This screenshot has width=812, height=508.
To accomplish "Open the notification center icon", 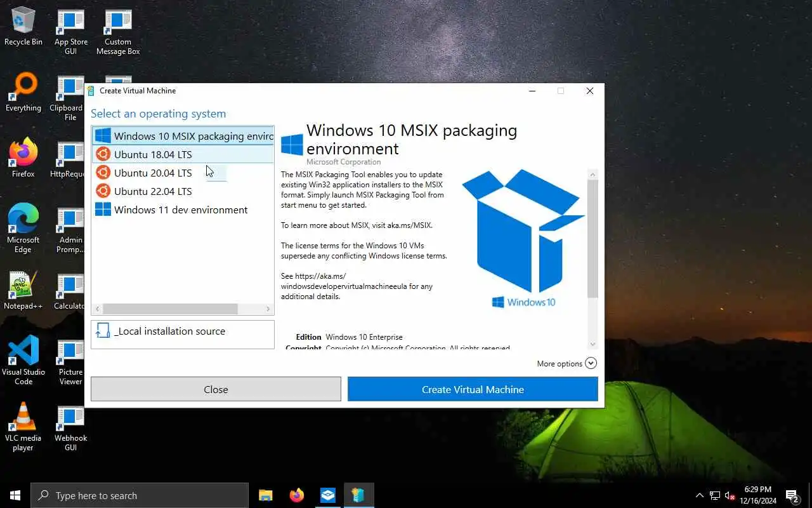I will 792,495.
